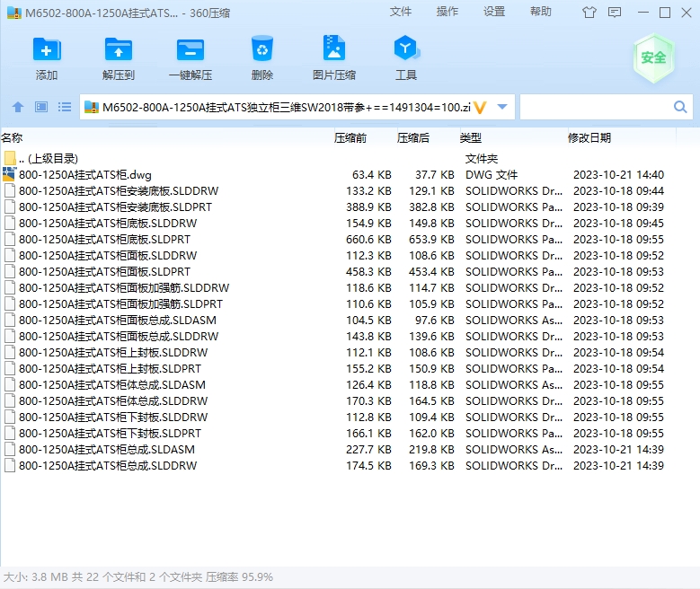Click the 删除 (Delete) trash icon
This screenshot has width=700, height=589.
tap(262, 48)
